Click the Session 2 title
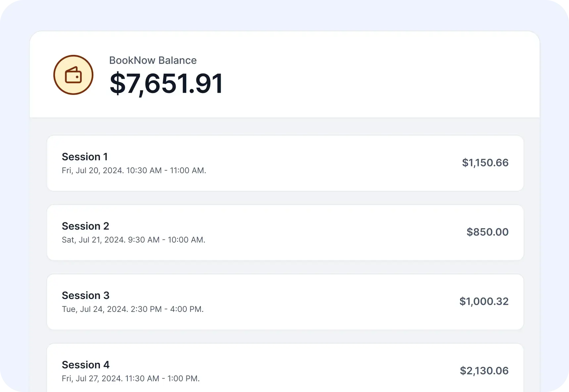This screenshot has height=392, width=569. pos(85,226)
